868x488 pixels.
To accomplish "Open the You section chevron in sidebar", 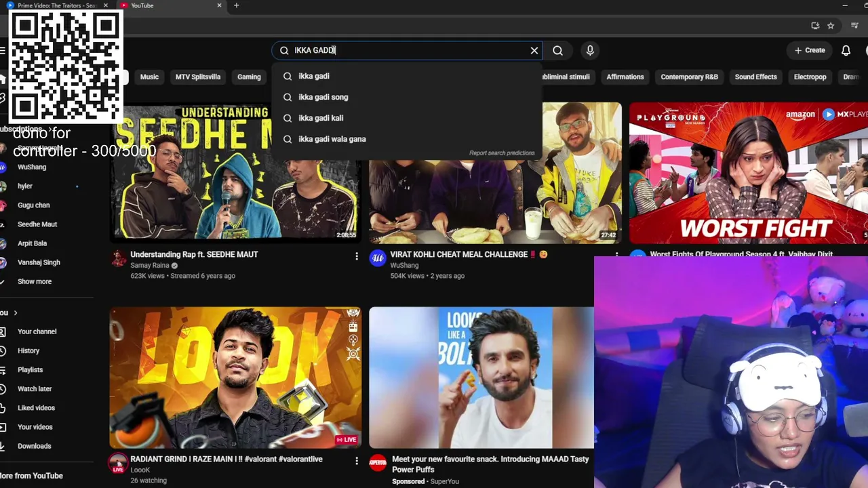I will tap(15, 312).
